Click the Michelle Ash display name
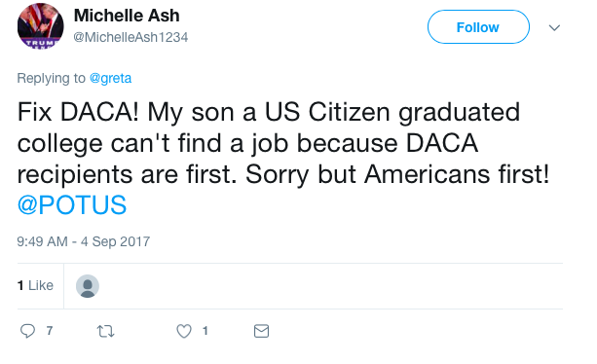 tap(127, 16)
